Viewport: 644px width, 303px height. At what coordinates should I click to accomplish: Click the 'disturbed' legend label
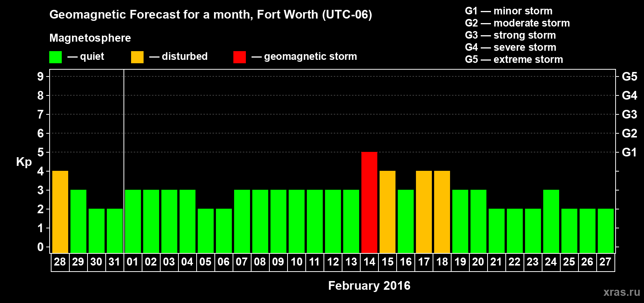[184, 56]
